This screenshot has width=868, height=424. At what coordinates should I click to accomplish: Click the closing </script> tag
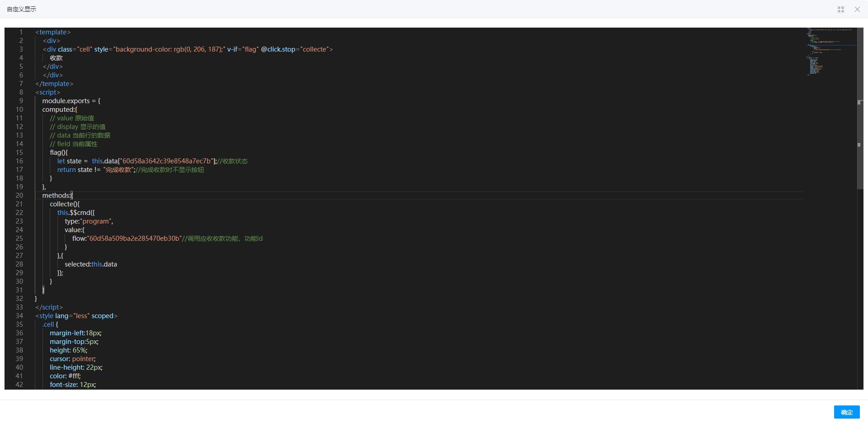[x=49, y=307]
